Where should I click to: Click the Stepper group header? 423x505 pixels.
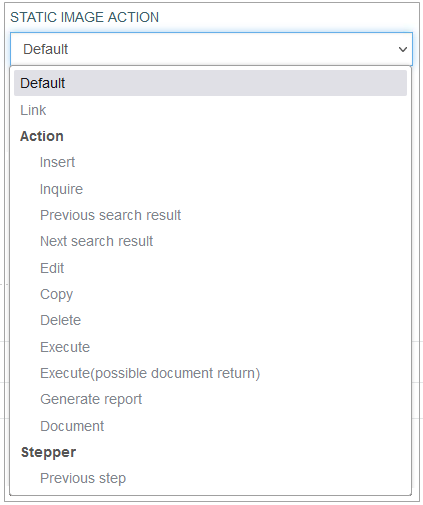tap(48, 452)
